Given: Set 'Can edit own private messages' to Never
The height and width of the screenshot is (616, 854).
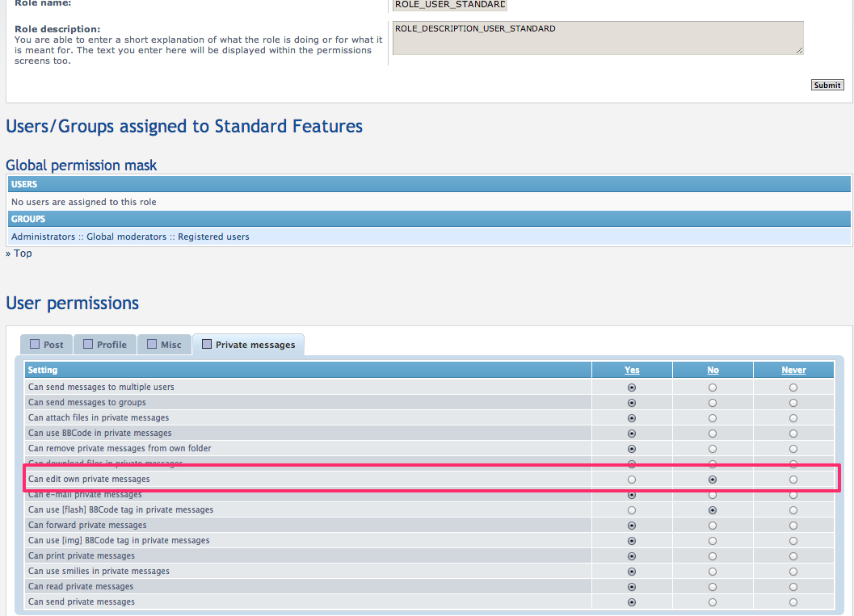Looking at the screenshot, I should (x=793, y=480).
